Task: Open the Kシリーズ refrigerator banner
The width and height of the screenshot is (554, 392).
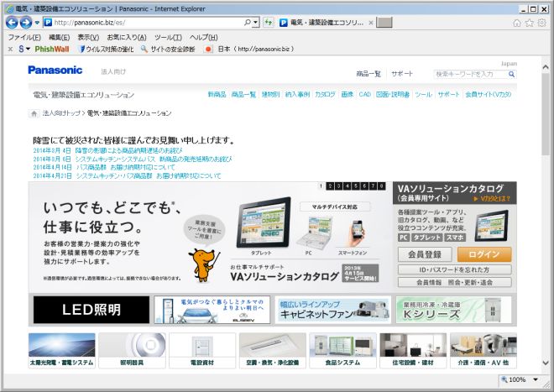Action: 453,310
